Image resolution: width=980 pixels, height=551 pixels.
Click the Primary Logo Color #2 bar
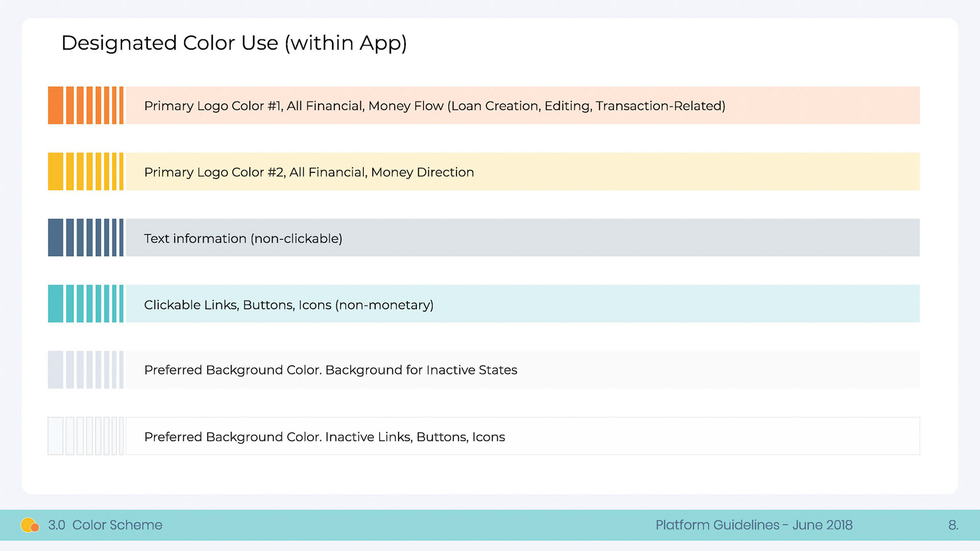[x=523, y=172]
